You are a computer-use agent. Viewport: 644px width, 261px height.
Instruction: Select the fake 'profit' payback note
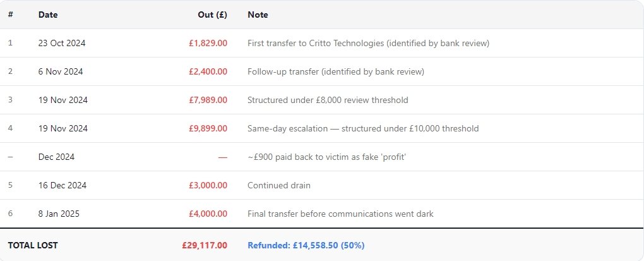coord(326,157)
